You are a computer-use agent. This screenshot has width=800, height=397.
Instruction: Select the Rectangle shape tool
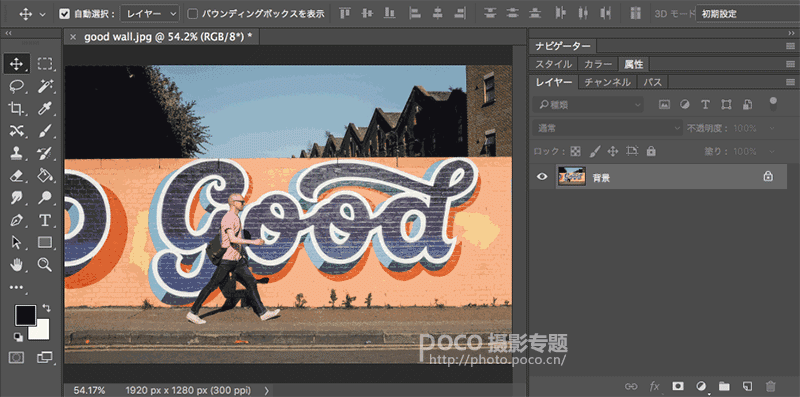pyautogui.click(x=45, y=242)
